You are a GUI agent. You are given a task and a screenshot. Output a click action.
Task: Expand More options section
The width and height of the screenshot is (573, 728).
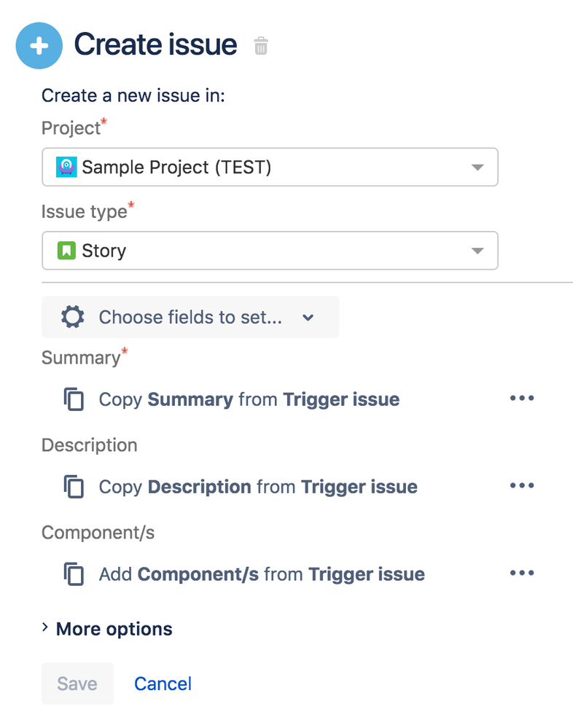pyautogui.click(x=107, y=629)
